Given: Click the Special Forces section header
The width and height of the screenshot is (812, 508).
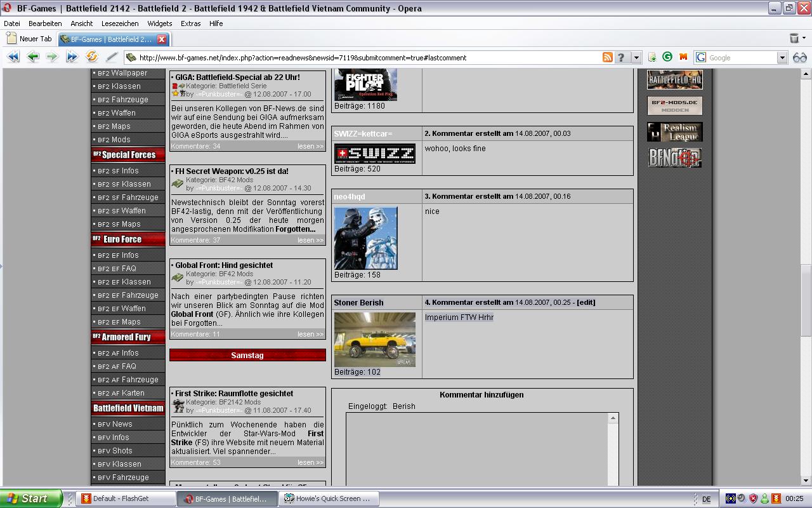Looking at the screenshot, I should (x=128, y=154).
